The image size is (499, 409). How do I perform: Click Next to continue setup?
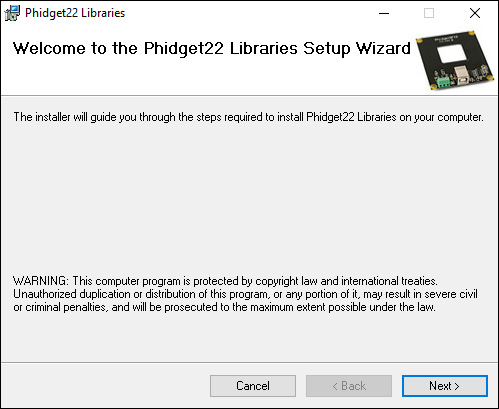coord(445,386)
